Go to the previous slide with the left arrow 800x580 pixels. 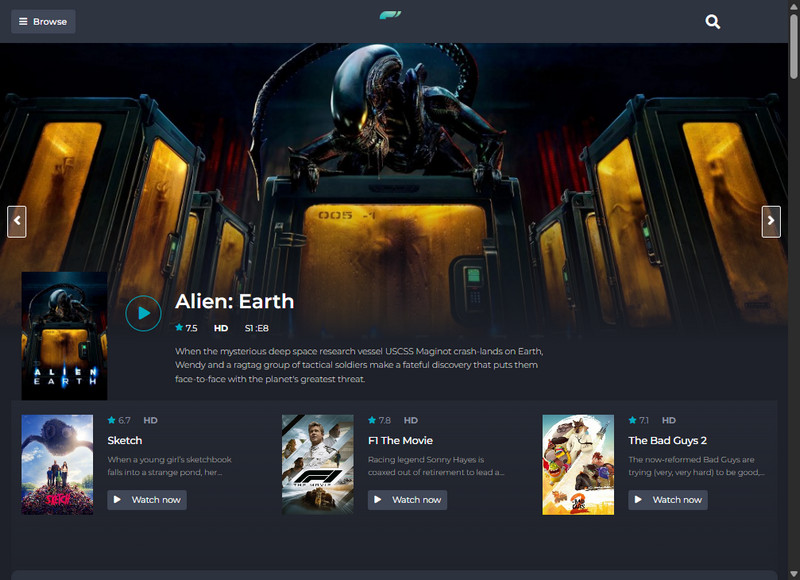click(17, 221)
